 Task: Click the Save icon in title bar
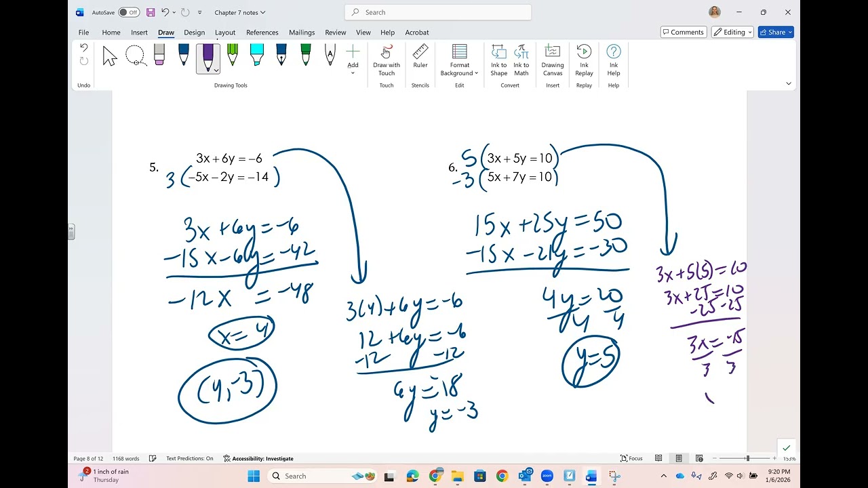(x=151, y=12)
